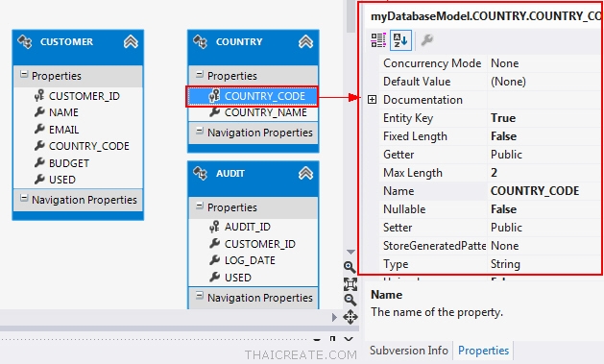Viewport: 604px width, 364px height.
Task: Click the small chevron in bottom strip
Action: 349,339
